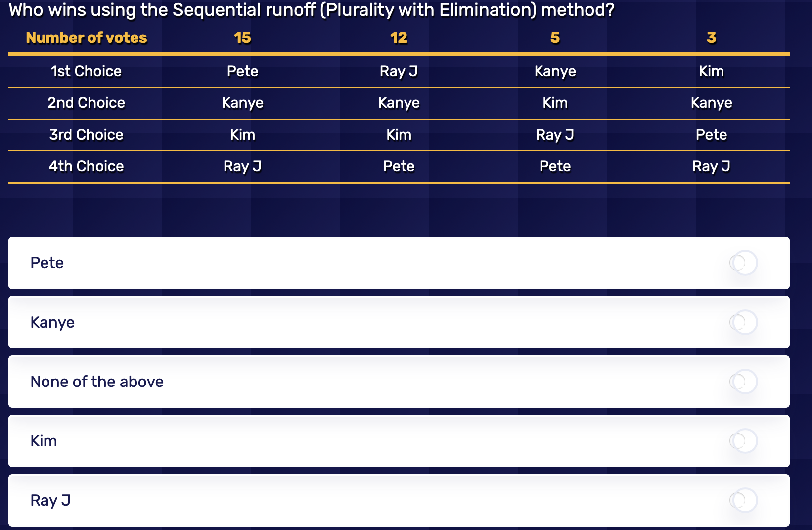Click the Number of votes header cell
The width and height of the screenshot is (812, 530).
[x=86, y=37]
